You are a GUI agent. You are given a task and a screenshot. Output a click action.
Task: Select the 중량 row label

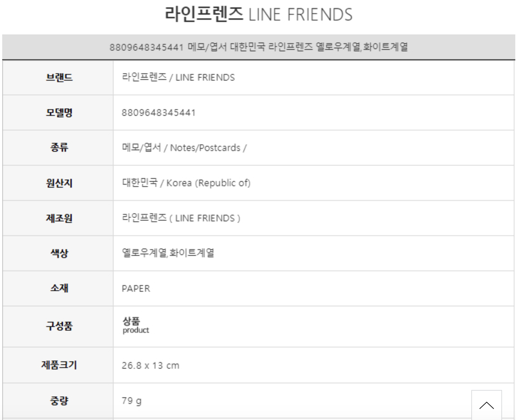pos(59,401)
